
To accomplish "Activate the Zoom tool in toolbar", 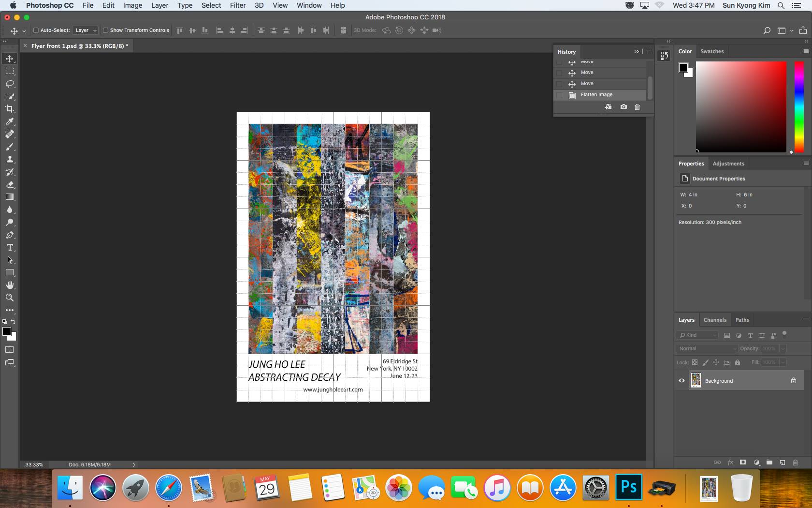I will (x=10, y=298).
